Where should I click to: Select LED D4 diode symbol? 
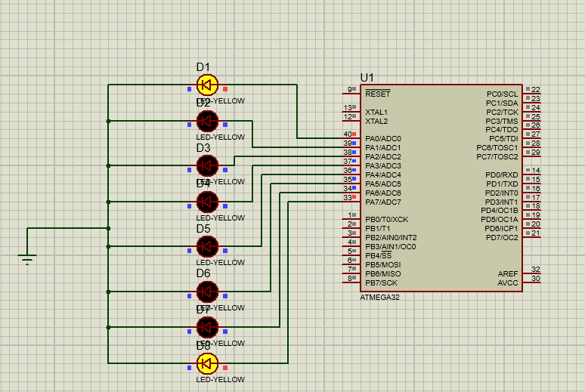pos(207,202)
